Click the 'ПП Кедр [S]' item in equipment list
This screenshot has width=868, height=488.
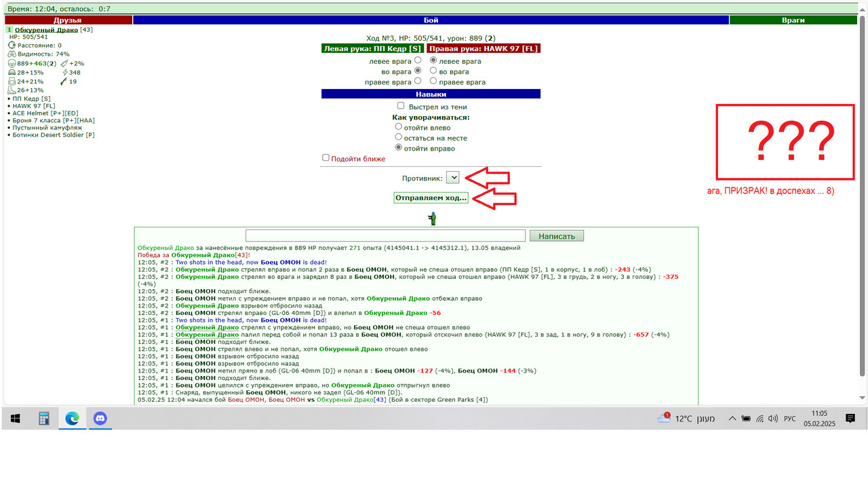point(32,98)
